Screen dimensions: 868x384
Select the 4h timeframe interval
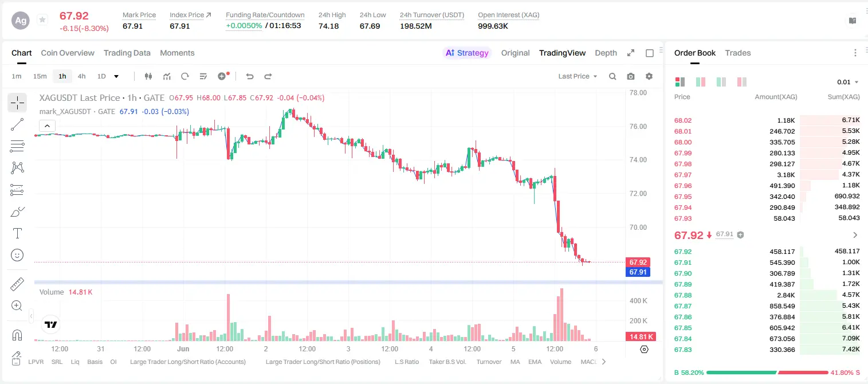(81, 76)
